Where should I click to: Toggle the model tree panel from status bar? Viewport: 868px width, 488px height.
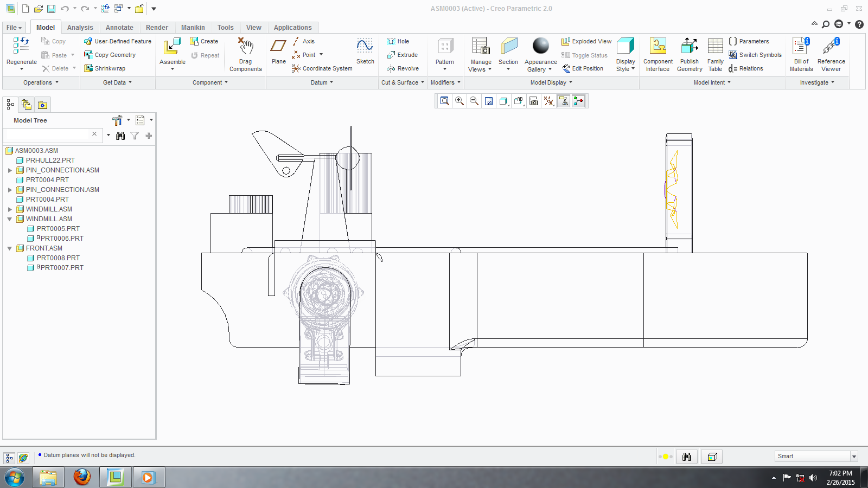click(x=9, y=458)
